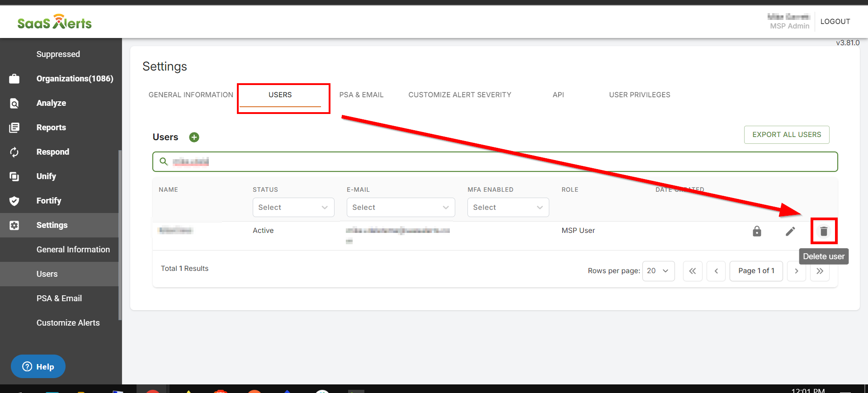Viewport: 868px width, 393px height.
Task: Open the MFA Enabled filter dropdown
Action: coord(508,207)
